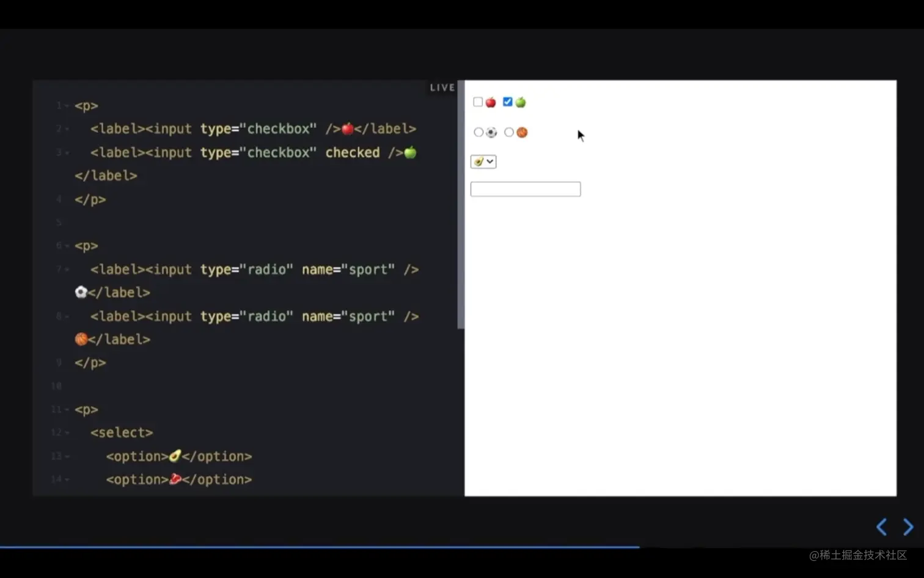Click the LIVE label above the editor
The height and width of the screenshot is (578, 924).
(442, 87)
